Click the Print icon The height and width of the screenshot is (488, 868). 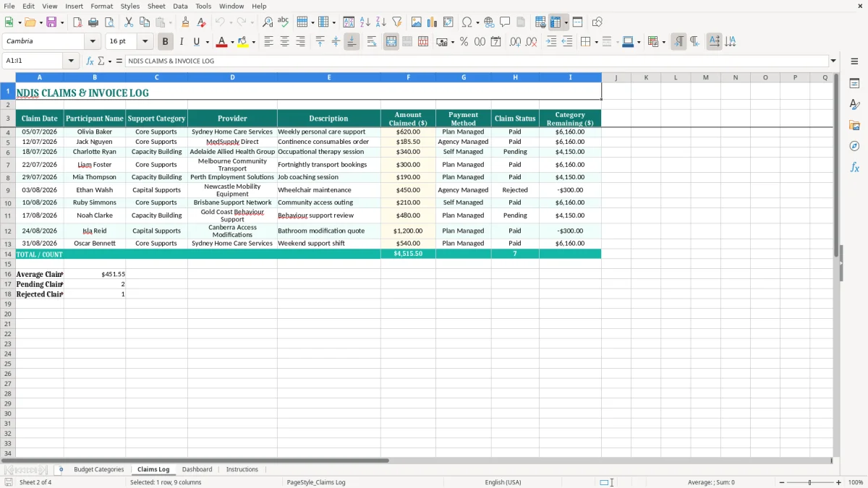[x=93, y=22]
